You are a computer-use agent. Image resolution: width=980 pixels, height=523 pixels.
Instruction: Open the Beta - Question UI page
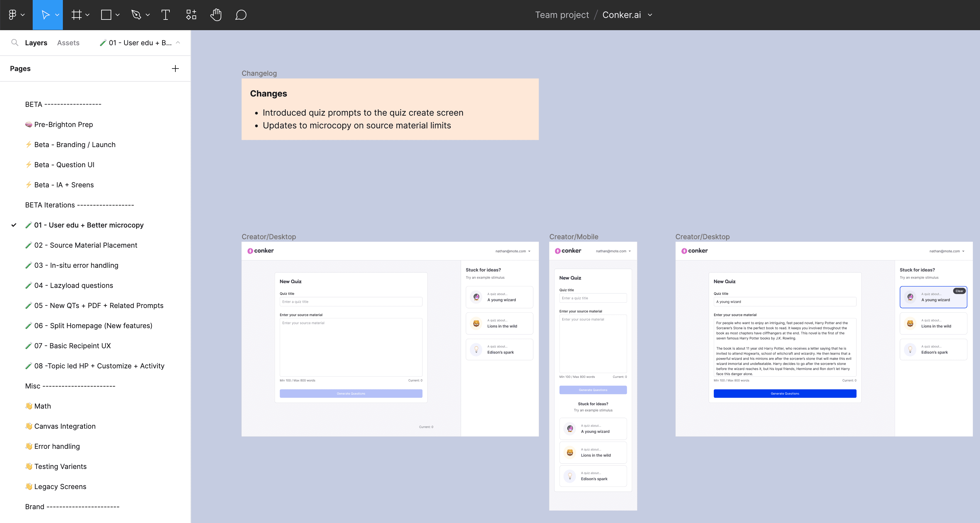[x=64, y=165]
